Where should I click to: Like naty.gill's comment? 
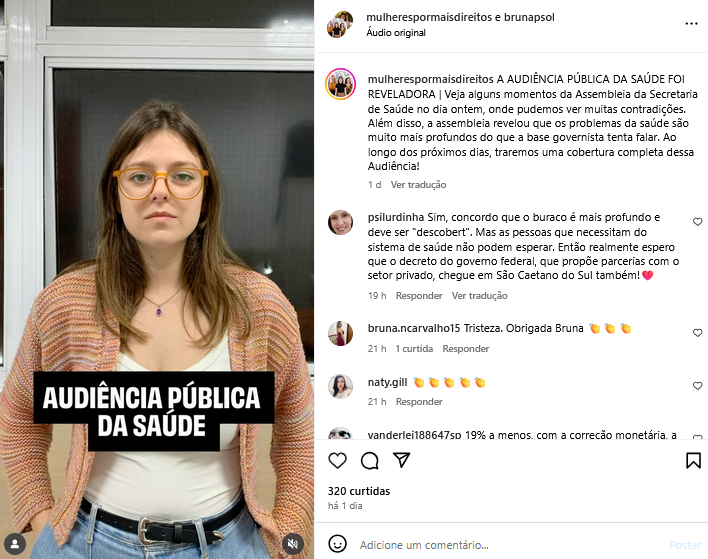point(698,386)
